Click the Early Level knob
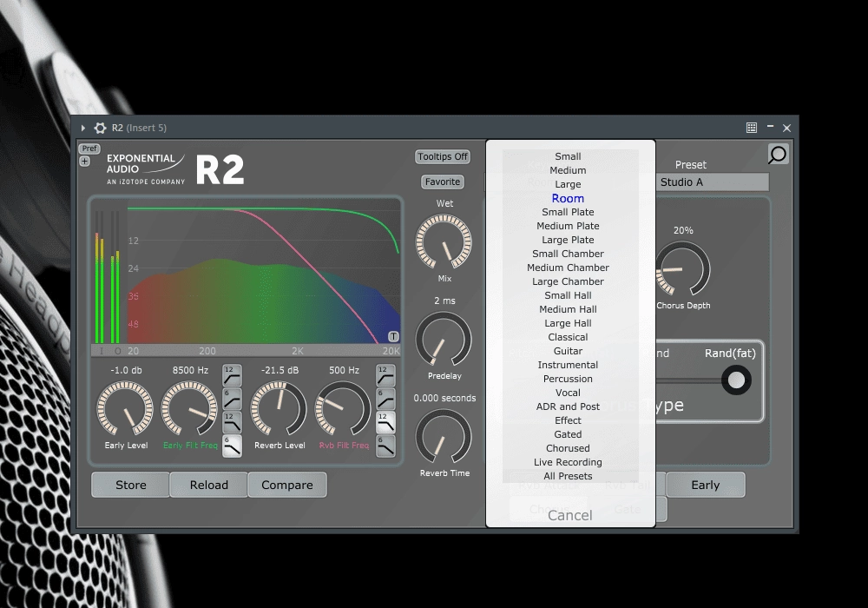Viewport: 868px width, 608px height. (125, 408)
